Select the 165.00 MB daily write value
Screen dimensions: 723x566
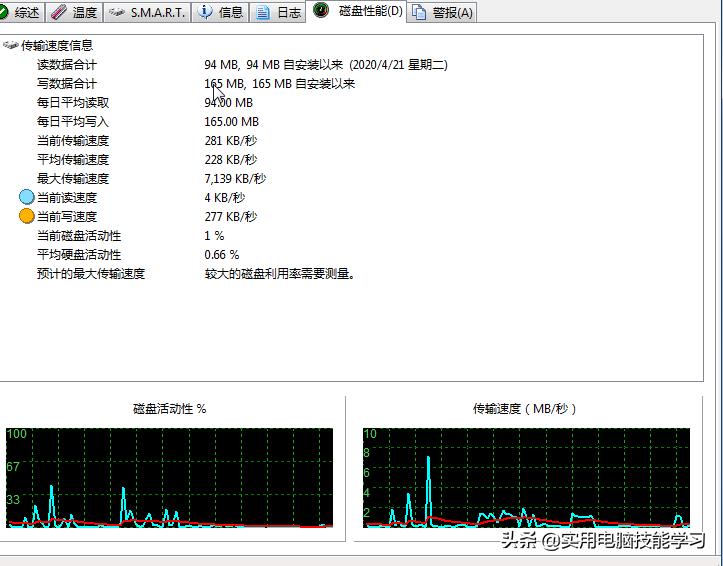click(231, 122)
